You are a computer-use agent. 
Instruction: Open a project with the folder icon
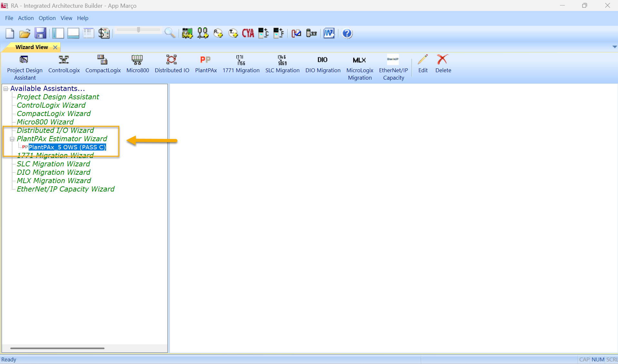click(x=25, y=33)
